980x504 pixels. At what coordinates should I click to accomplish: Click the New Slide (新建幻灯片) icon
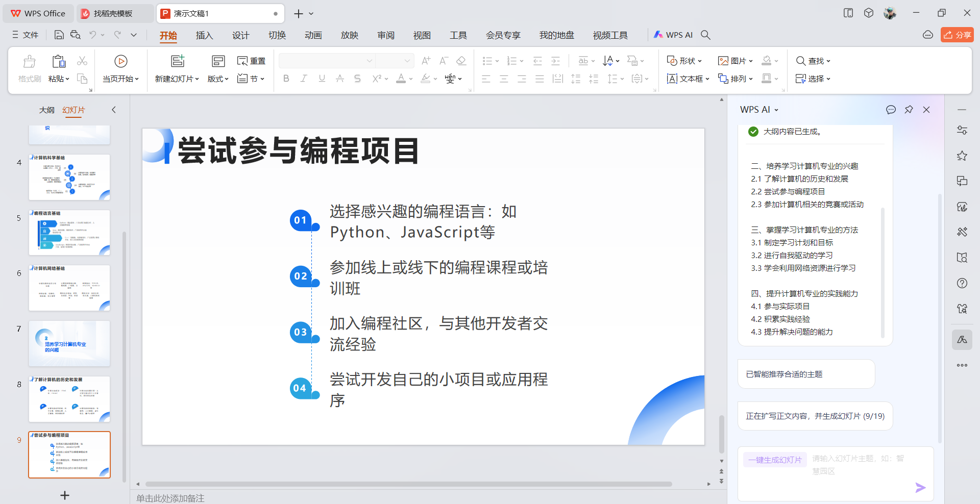click(177, 61)
